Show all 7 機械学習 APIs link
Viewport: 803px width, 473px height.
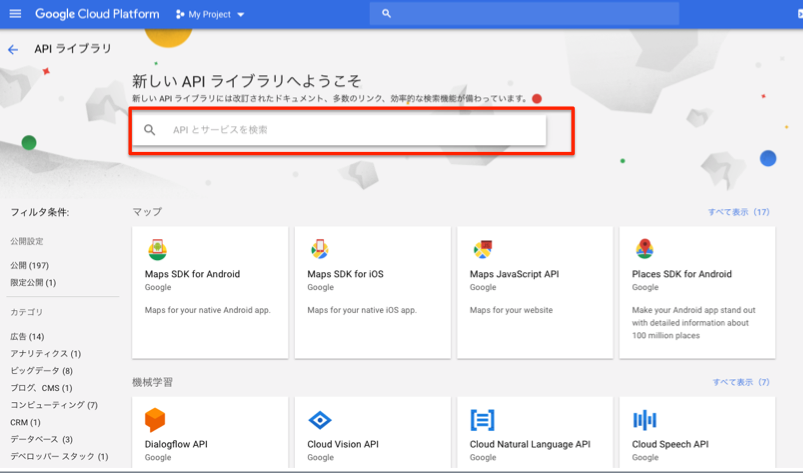pyautogui.click(x=741, y=382)
